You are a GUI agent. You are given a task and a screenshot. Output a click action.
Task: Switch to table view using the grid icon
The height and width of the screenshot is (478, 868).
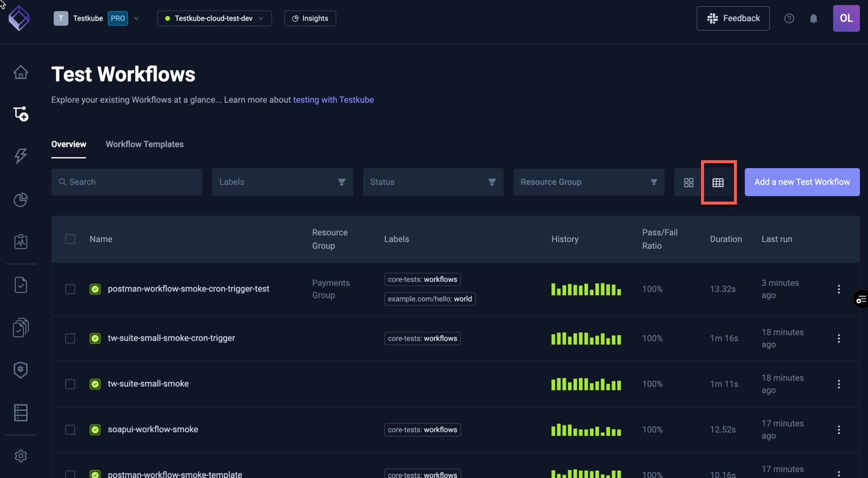point(719,182)
